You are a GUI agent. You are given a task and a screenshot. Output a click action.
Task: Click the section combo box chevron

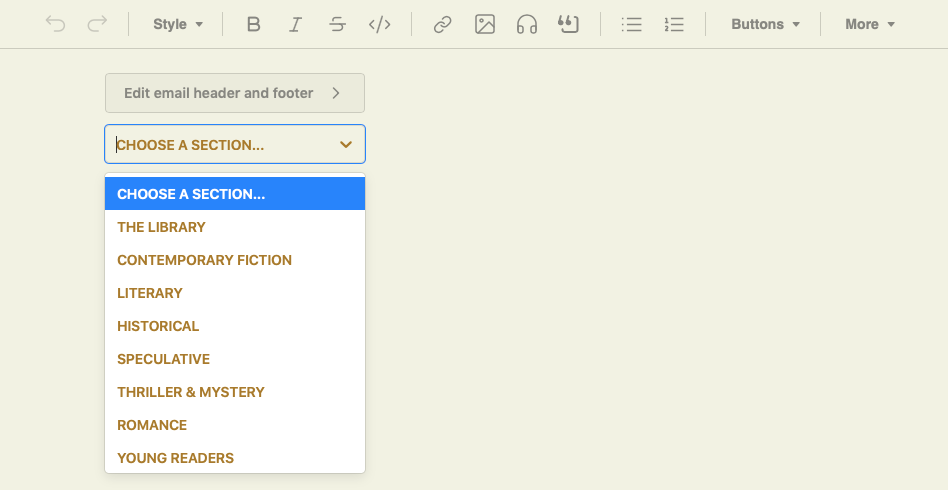coord(346,145)
